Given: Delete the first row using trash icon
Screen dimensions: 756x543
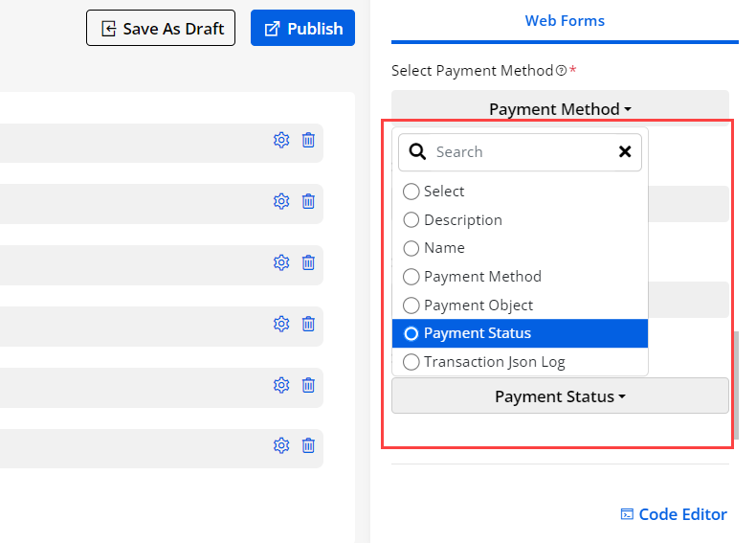Looking at the screenshot, I should click(x=308, y=140).
